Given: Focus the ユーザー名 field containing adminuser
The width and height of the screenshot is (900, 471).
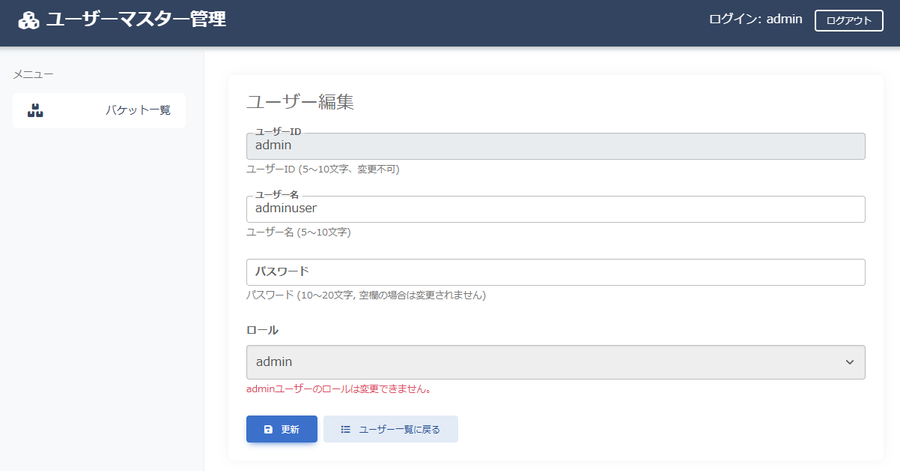Looking at the screenshot, I should (x=556, y=209).
